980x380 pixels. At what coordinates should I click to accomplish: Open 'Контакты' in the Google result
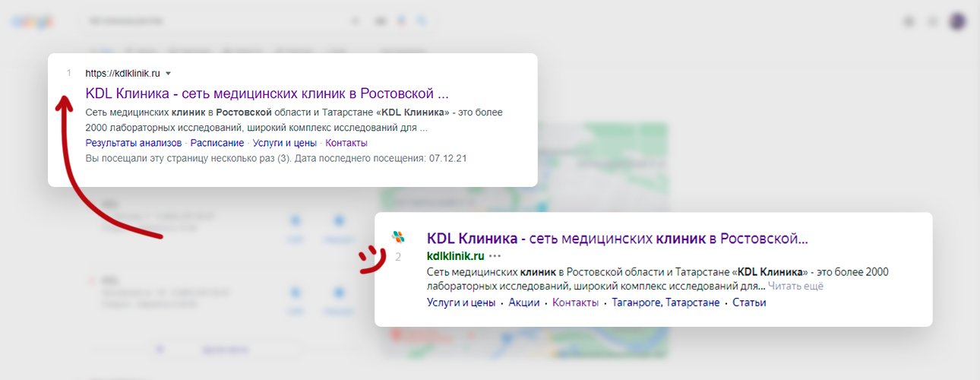[346, 143]
